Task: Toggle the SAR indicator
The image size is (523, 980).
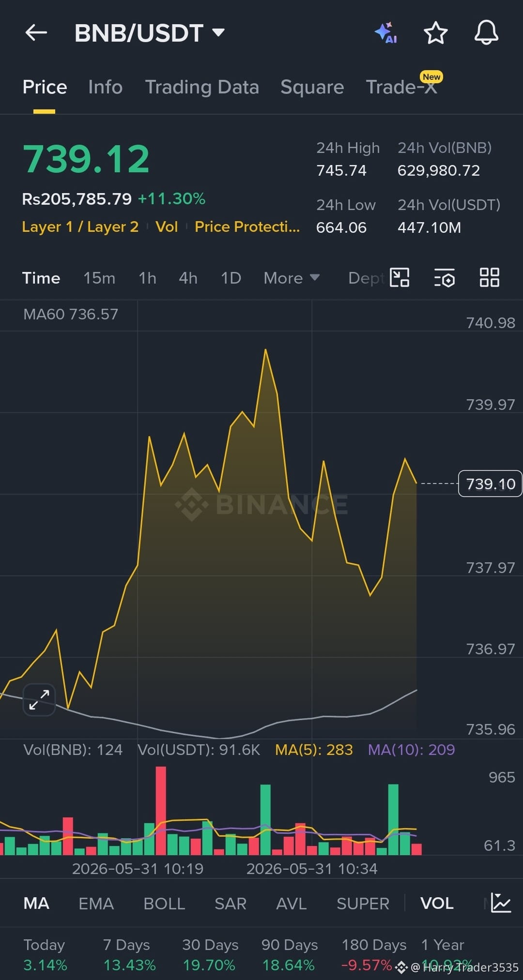Action: pos(231,903)
